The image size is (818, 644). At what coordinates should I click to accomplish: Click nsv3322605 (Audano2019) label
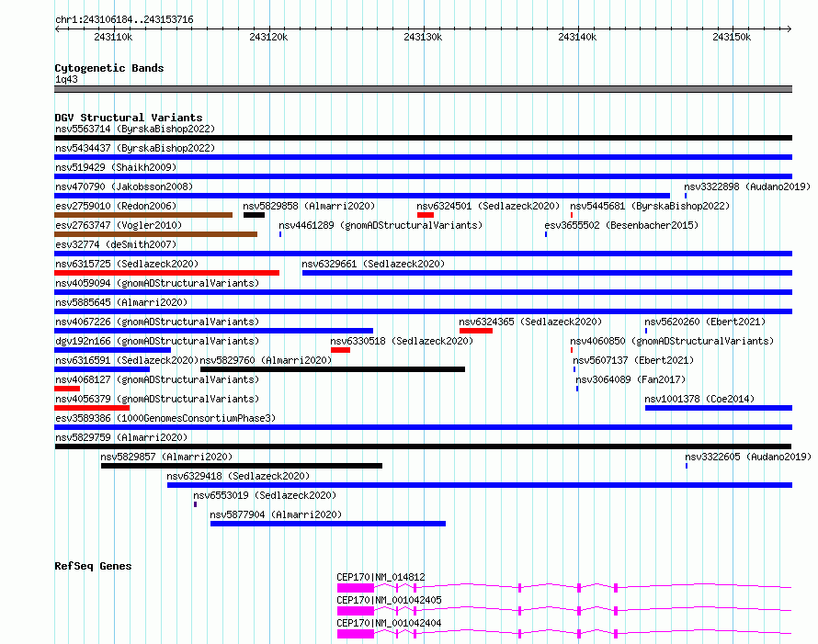click(x=748, y=457)
